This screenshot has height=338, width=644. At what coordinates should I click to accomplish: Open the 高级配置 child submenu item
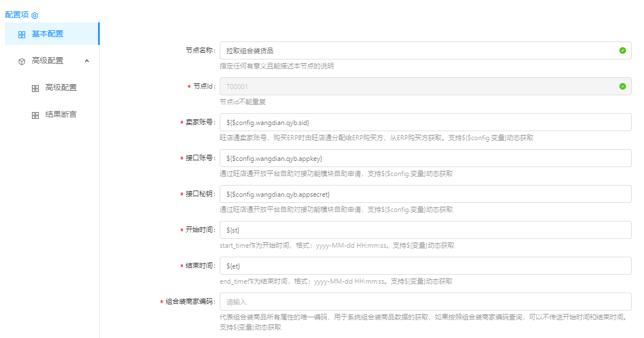coord(61,87)
